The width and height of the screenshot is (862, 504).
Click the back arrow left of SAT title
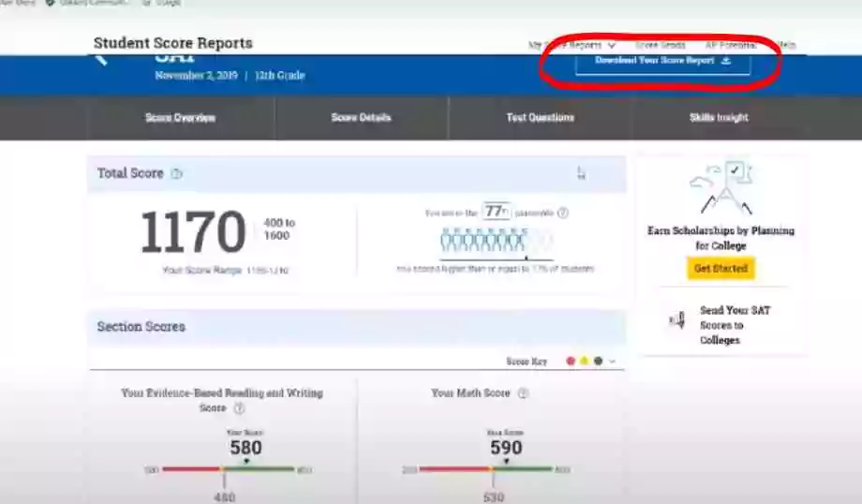(101, 58)
